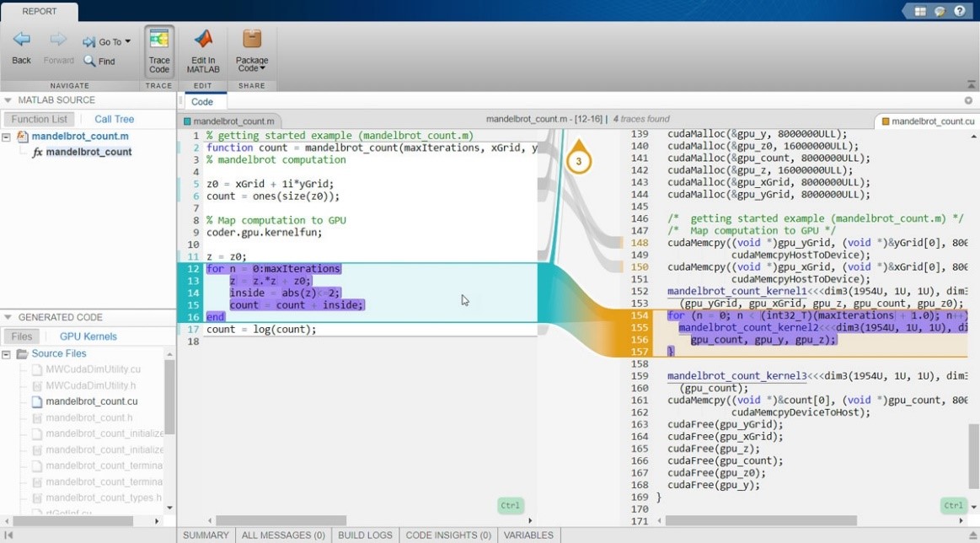The height and width of the screenshot is (543, 980).
Task: Click the feedback icon in the title bar
Action: tap(942, 11)
